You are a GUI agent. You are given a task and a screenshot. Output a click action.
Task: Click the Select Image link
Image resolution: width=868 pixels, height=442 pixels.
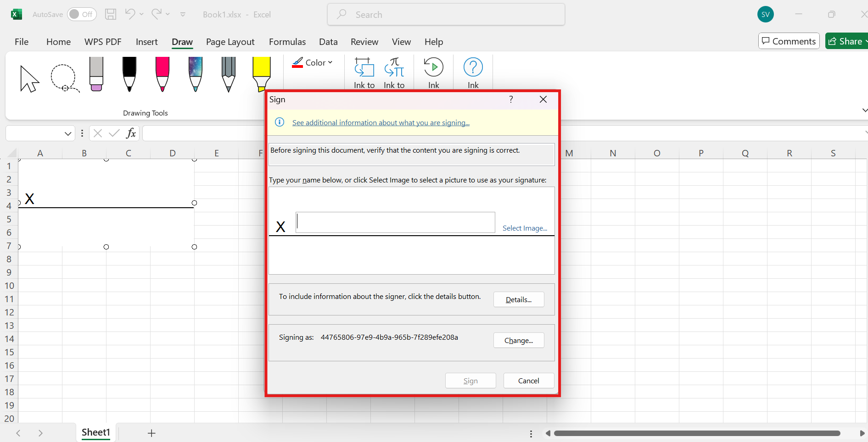[x=525, y=228]
